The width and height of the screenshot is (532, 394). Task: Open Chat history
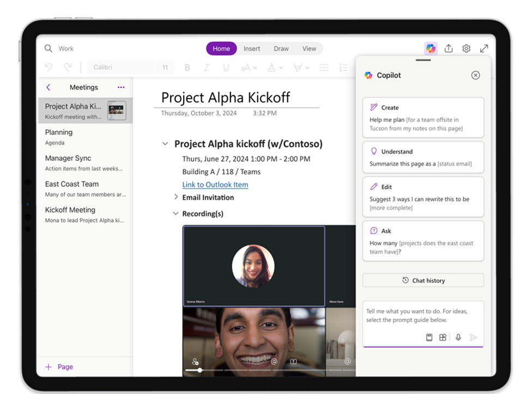click(423, 281)
